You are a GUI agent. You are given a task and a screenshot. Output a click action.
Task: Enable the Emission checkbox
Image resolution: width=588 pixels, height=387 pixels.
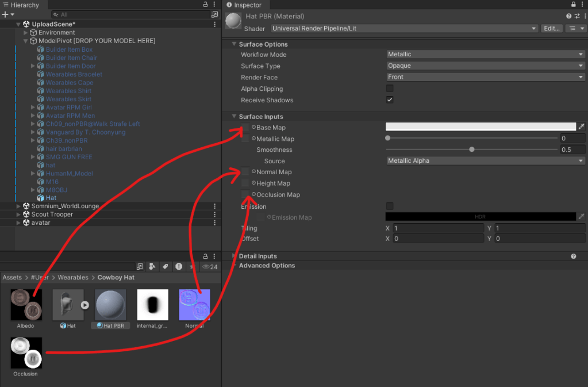pyautogui.click(x=390, y=206)
